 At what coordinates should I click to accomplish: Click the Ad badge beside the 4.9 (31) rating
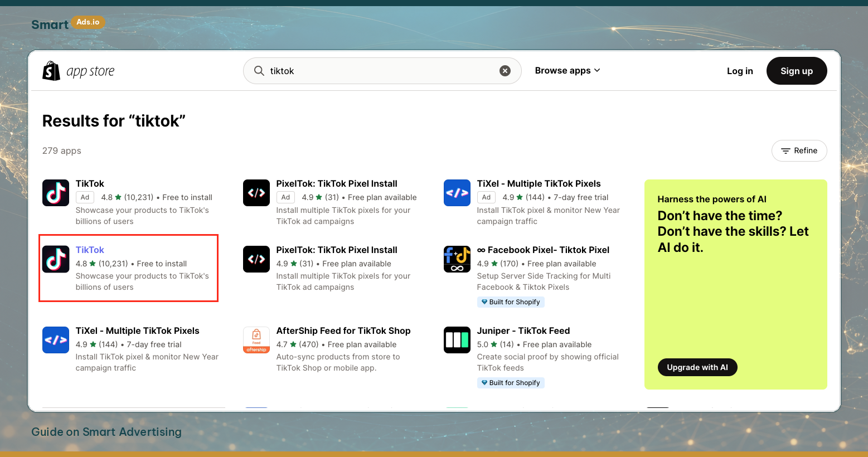(285, 197)
